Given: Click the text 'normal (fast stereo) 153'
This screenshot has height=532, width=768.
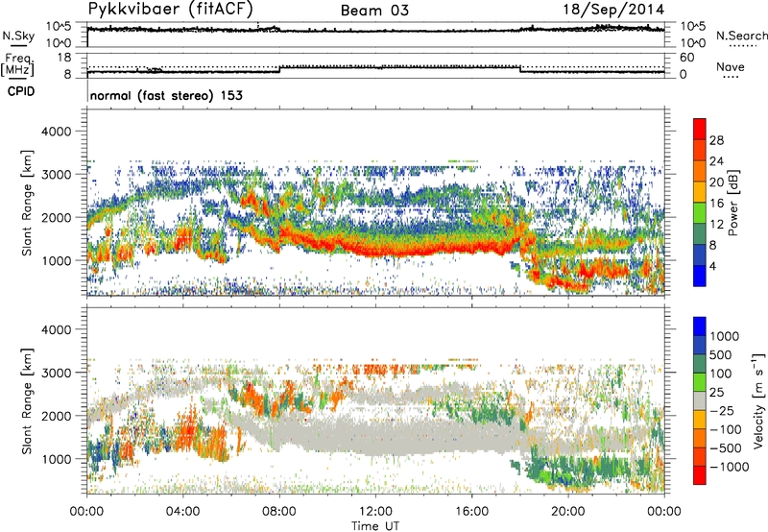Looking at the screenshot, I should pyautogui.click(x=166, y=95).
